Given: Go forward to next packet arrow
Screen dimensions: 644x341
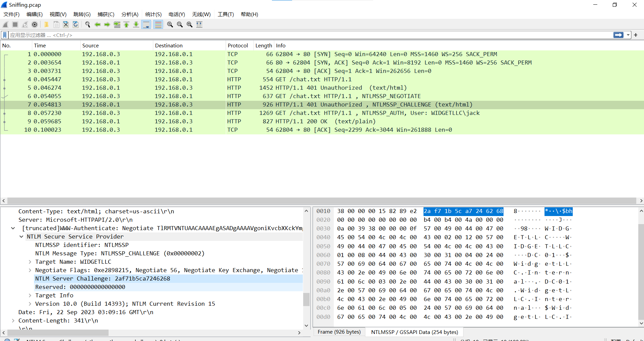Looking at the screenshot, I should point(107,25).
